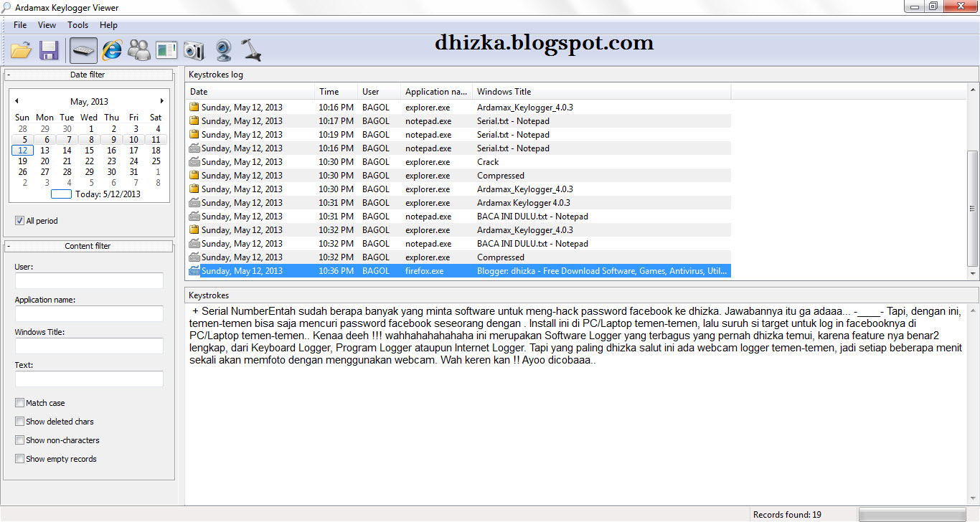This screenshot has width=980, height=522.
Task: Click the Text filter field
Action: coord(89,379)
